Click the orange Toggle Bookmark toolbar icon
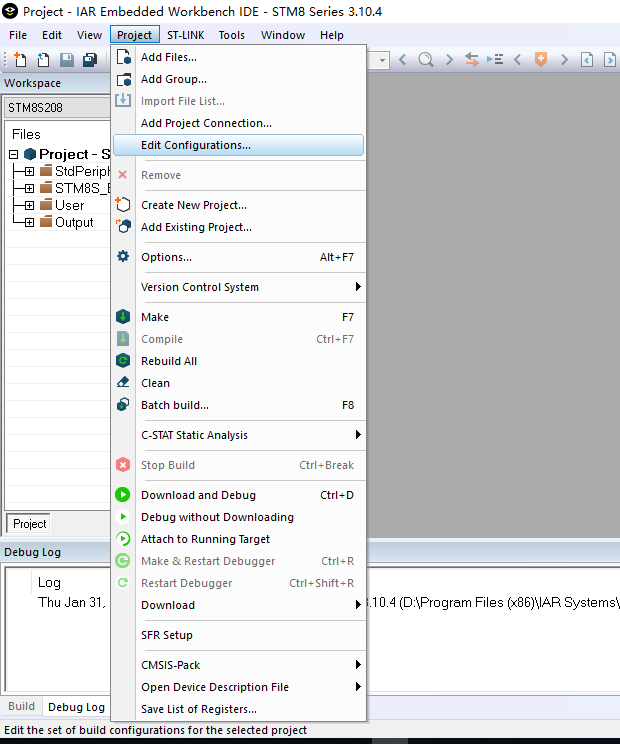The image size is (620, 744). tap(541, 60)
